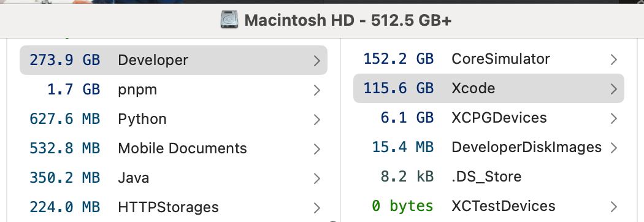Expand the XCTestDevices chevron

[x=613, y=207]
